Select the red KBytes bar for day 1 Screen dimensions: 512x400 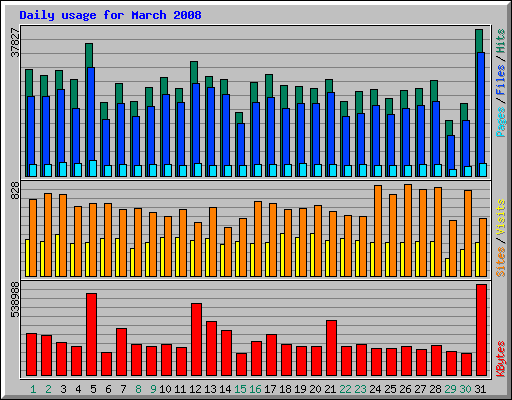pyautogui.click(x=32, y=355)
